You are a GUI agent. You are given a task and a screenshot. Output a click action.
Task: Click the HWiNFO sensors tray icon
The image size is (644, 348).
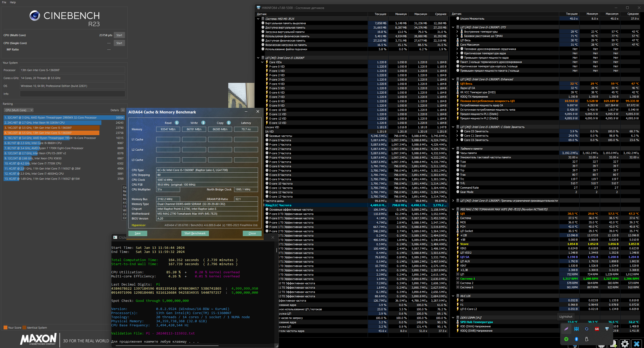tap(607, 329)
